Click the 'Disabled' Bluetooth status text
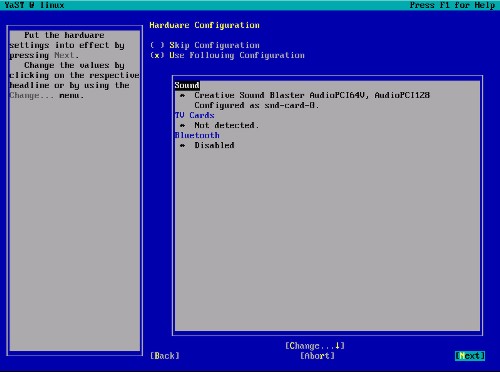 214,145
